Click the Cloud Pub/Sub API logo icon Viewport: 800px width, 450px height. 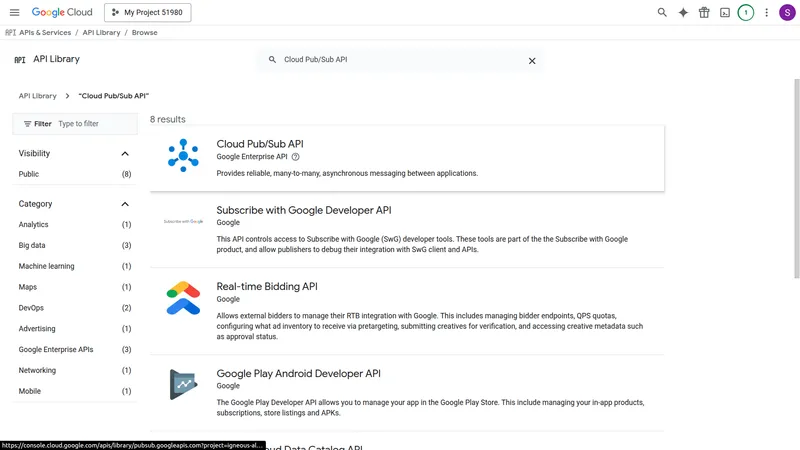183,155
